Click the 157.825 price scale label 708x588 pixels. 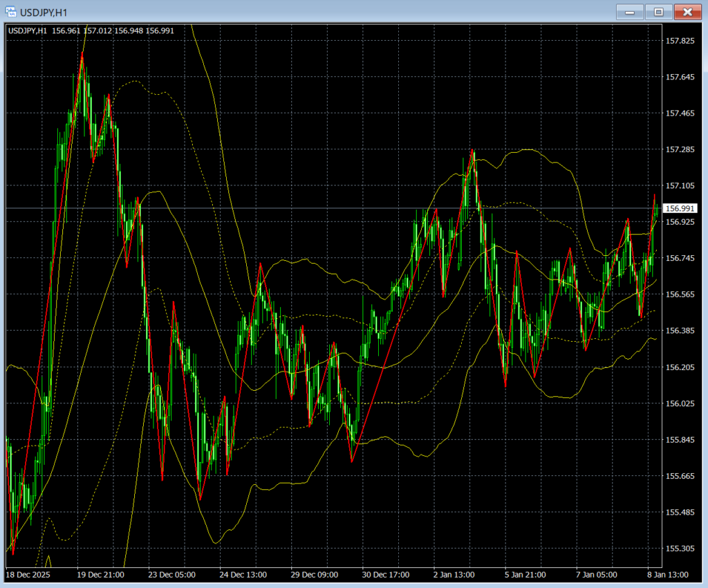click(679, 42)
